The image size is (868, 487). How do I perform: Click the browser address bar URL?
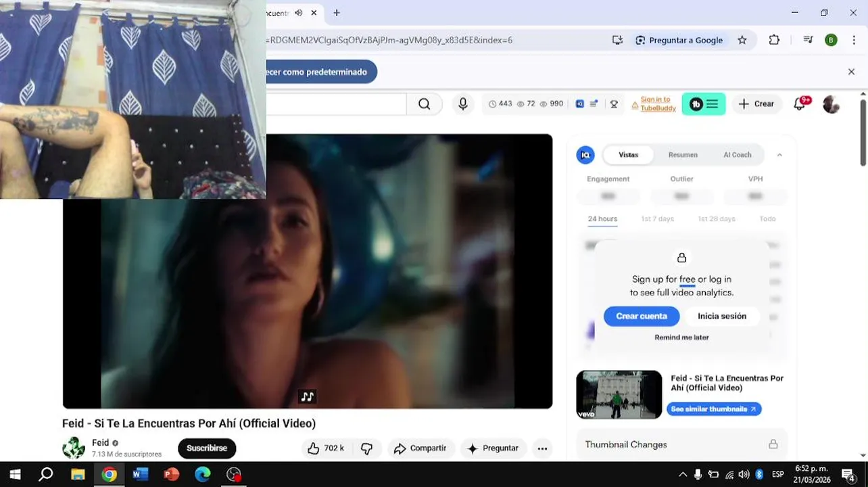coord(389,40)
